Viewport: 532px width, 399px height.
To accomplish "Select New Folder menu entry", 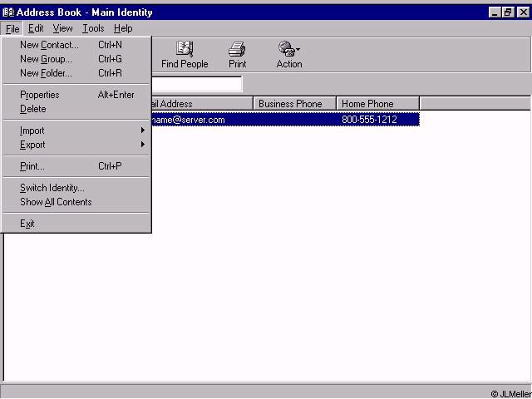I will [46, 73].
